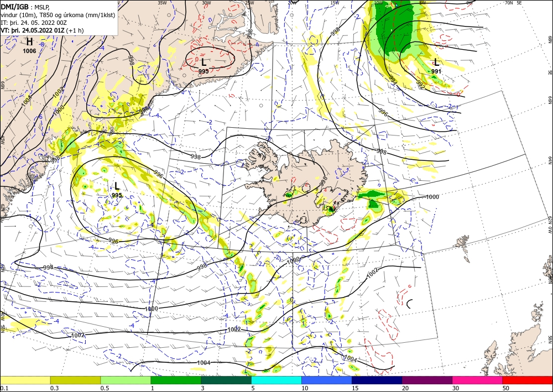Image resolution: width=553 pixels, height=392 pixels.
Task: Pick the olive 0.3–0.5 legend swatch
Action: 75,380
